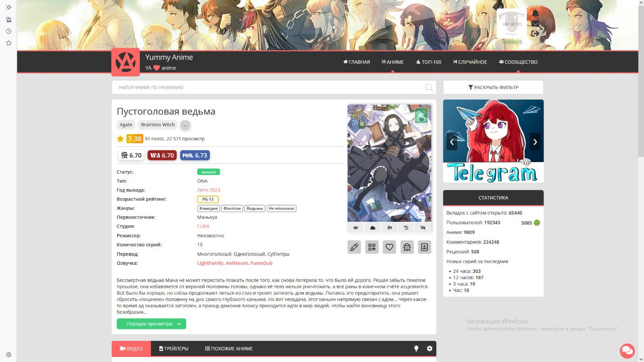Enlarge the poster with the green zoom icon
Image resolution: width=644 pixels, height=362 pixels.
(421, 116)
